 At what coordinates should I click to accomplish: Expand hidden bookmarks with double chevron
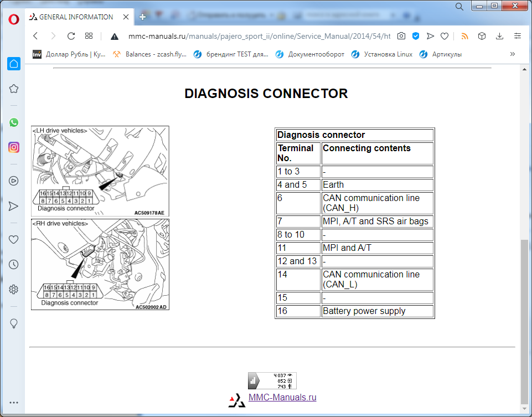point(512,54)
